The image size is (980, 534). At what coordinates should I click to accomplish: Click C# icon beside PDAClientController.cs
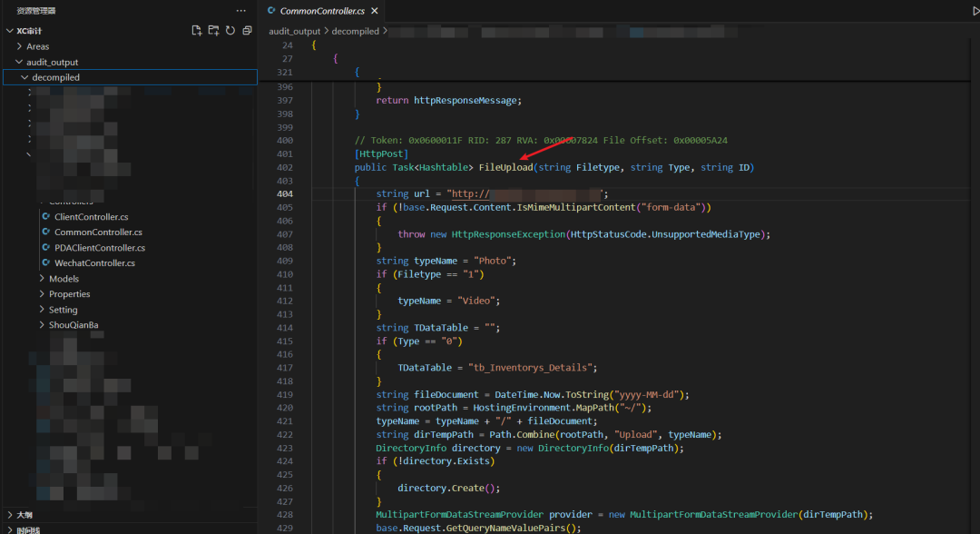tap(46, 247)
